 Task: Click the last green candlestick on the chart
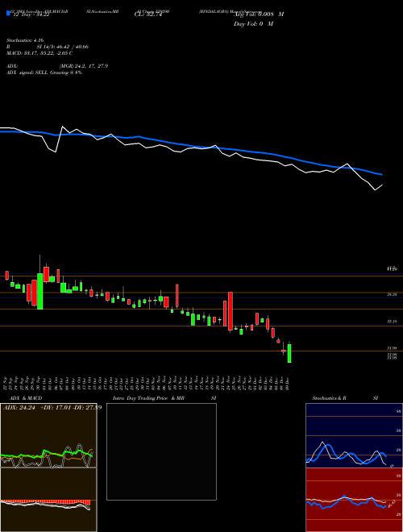(289, 353)
